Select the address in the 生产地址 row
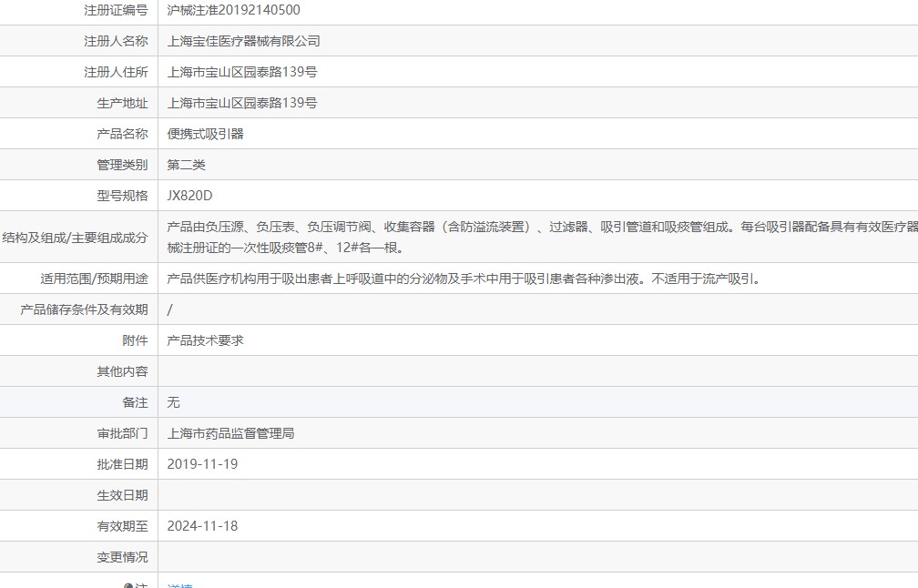 tap(242, 103)
